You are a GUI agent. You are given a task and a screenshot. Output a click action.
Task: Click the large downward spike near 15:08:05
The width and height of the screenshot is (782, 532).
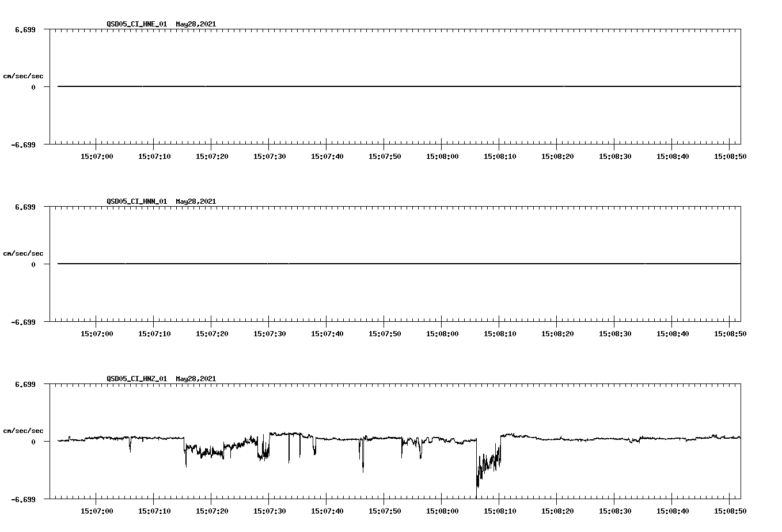click(x=476, y=484)
